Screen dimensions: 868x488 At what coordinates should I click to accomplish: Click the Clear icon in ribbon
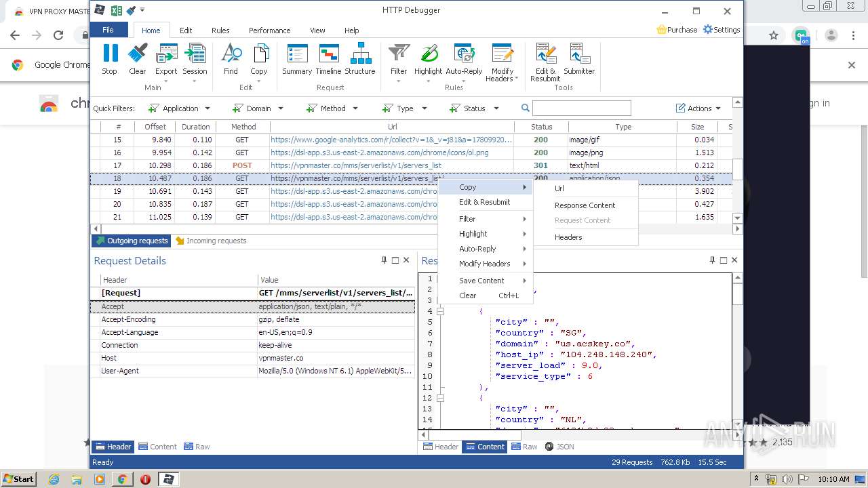pos(138,59)
